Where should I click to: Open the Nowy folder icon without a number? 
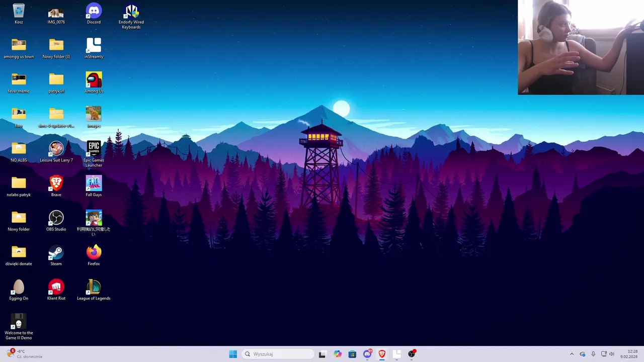(19, 222)
